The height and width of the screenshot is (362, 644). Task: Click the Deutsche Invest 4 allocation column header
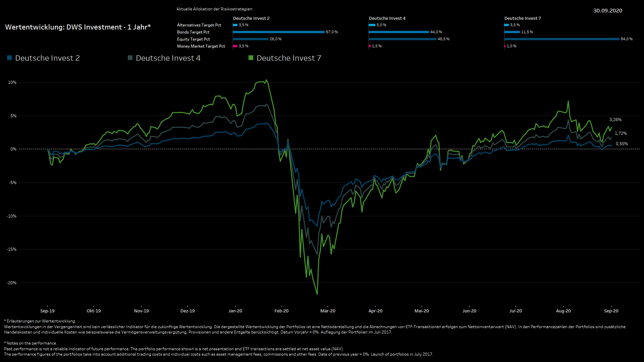[387, 18]
